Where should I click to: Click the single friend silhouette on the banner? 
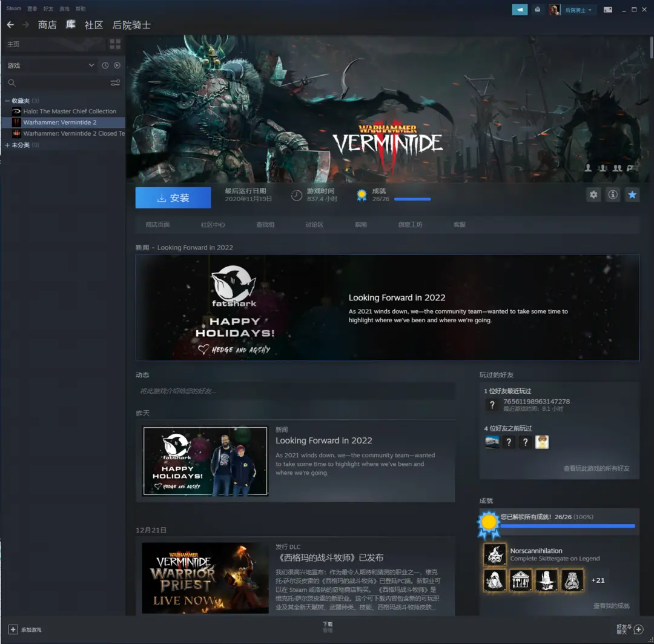coord(588,168)
